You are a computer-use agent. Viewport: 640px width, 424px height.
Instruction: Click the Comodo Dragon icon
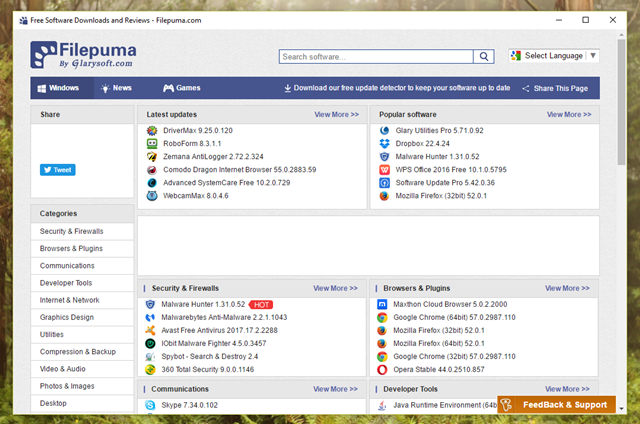(152, 170)
